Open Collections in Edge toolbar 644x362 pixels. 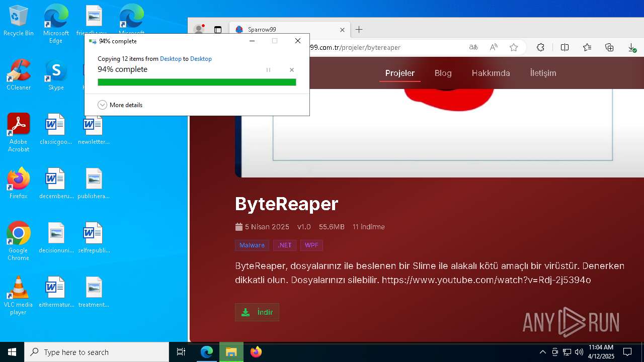coord(609,47)
